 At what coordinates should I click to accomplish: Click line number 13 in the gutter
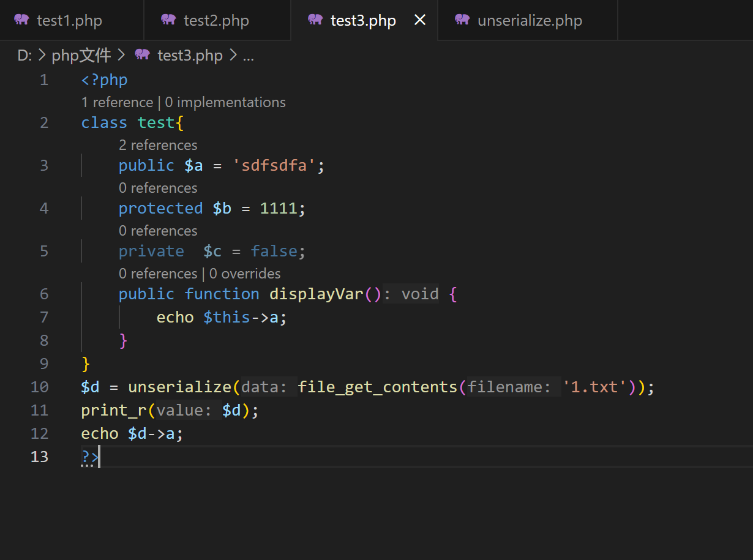[x=39, y=457]
